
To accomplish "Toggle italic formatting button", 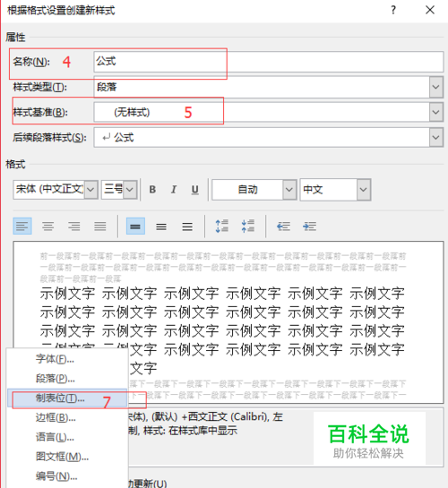I will click(174, 190).
